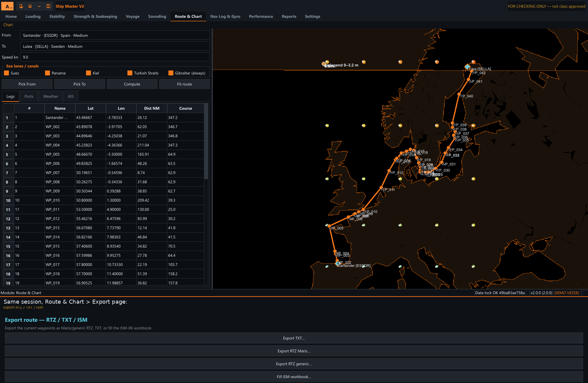Click Export RTZ Maris... button
Screen dimensions: 588x383
(x=294, y=351)
